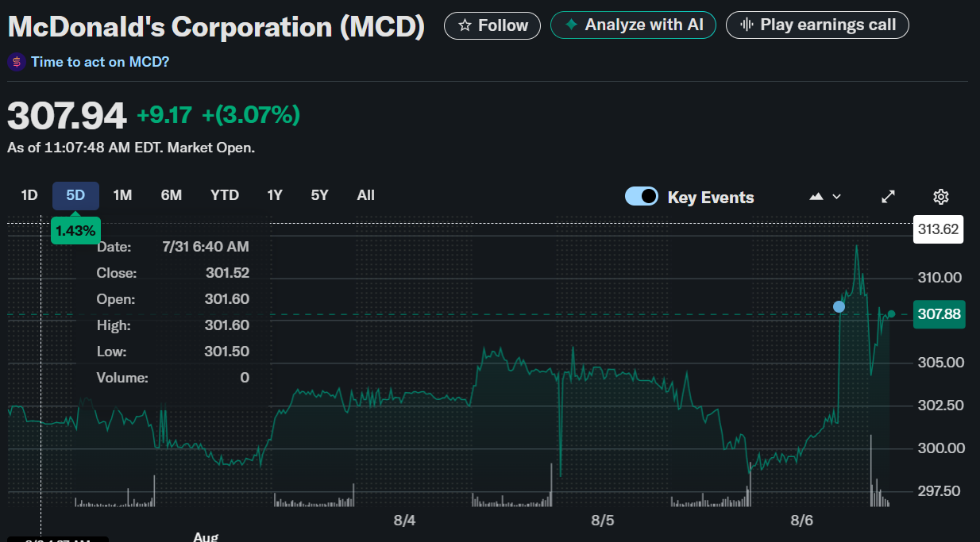Choose the 5Y chart range
The width and height of the screenshot is (980, 542).
pyautogui.click(x=319, y=196)
